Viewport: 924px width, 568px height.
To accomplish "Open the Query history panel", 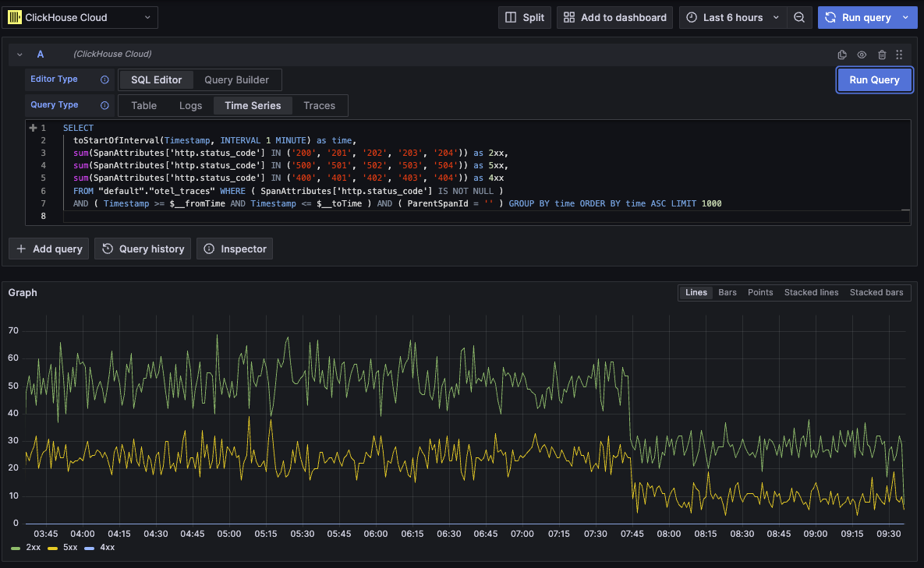I will pyautogui.click(x=143, y=249).
